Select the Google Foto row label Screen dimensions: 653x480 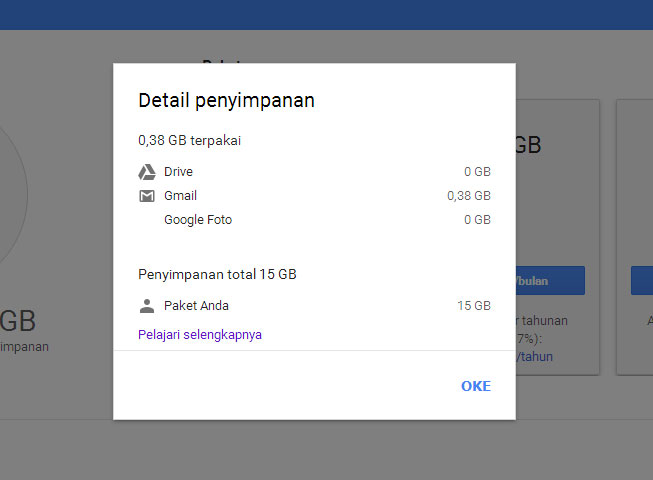(198, 220)
